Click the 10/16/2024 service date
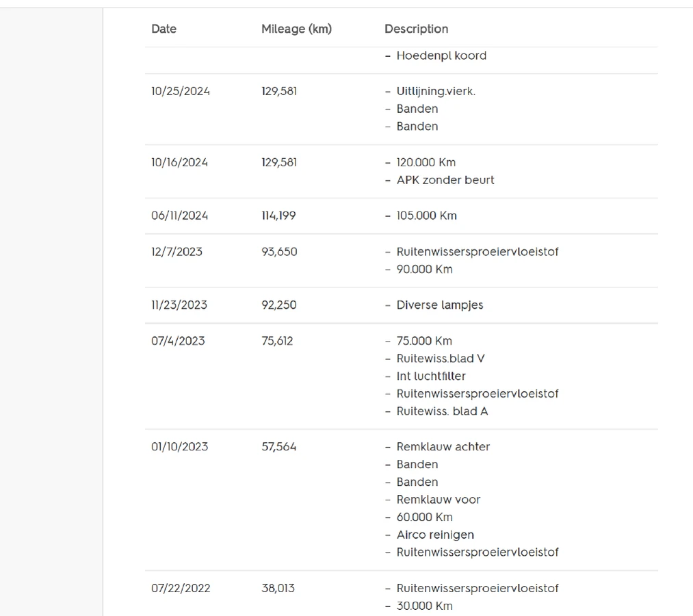Screen dimensions: 693x616 click(179, 162)
